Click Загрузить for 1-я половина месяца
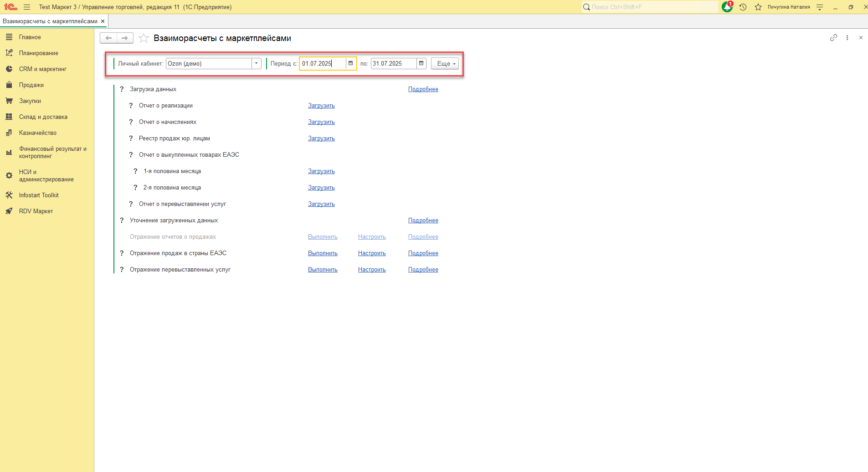 tap(321, 171)
